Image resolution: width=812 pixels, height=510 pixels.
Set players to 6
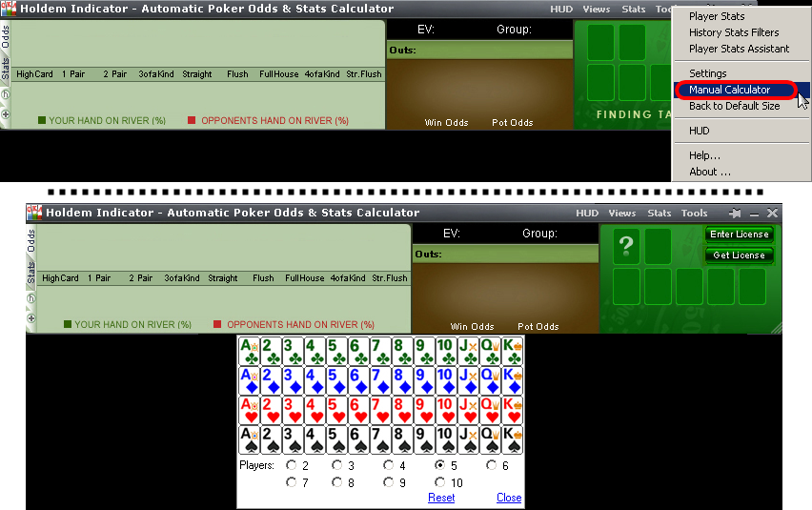[491, 465]
